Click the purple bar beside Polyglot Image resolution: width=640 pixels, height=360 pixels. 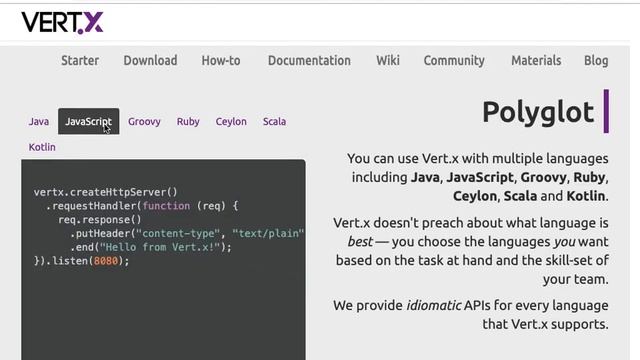[x=606, y=111]
